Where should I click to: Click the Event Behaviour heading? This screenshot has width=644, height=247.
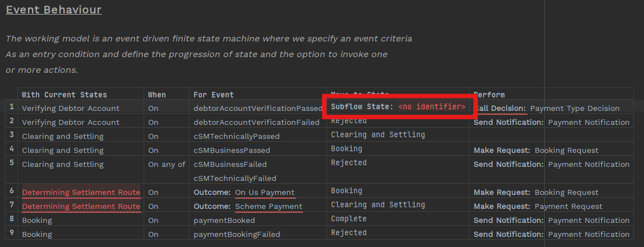point(53,10)
